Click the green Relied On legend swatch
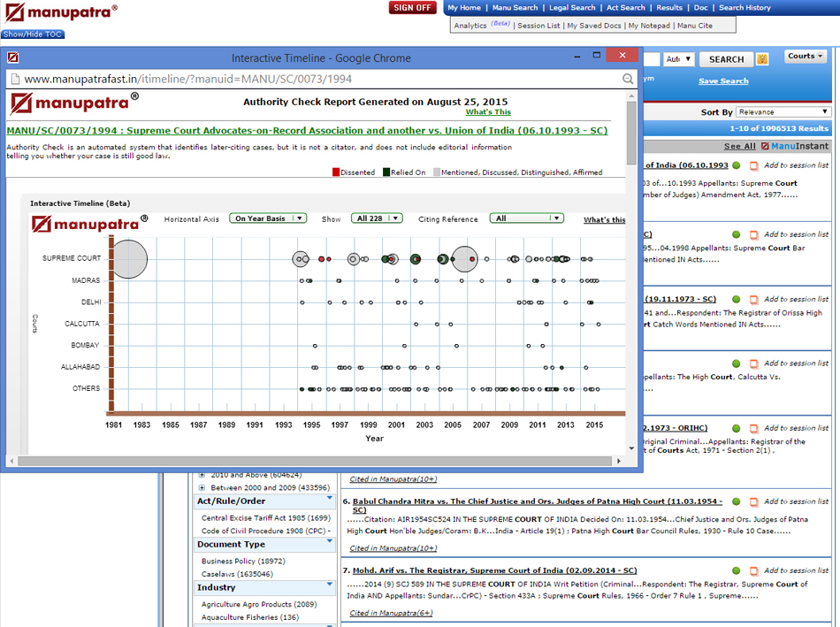Screen dimensions: 840x627 (x=386, y=172)
